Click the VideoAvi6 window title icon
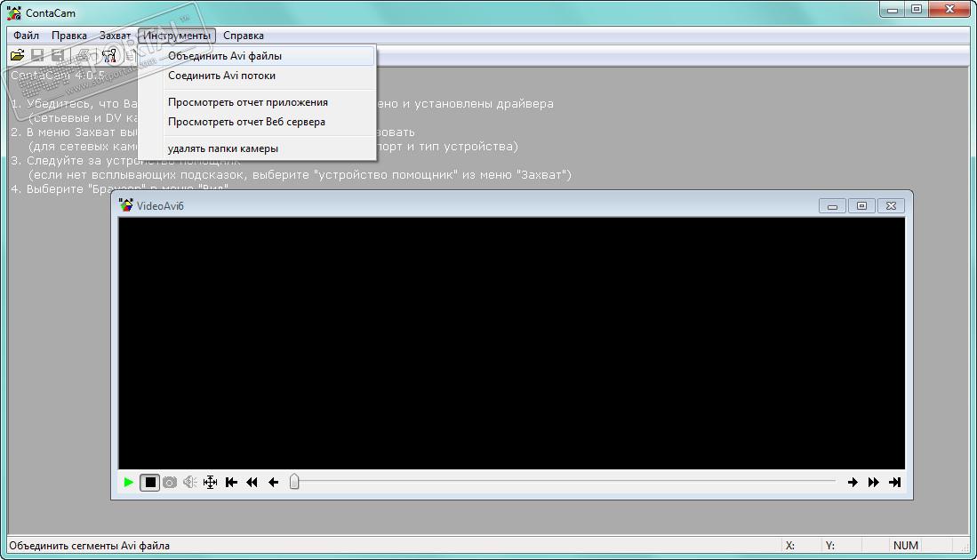The width and height of the screenshot is (977, 560). 126,205
